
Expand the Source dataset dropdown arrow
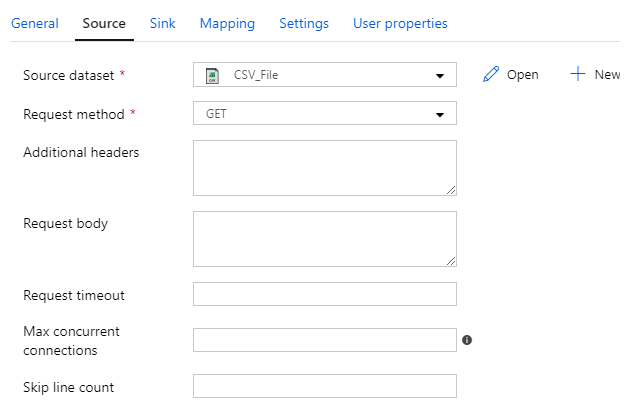(440, 75)
